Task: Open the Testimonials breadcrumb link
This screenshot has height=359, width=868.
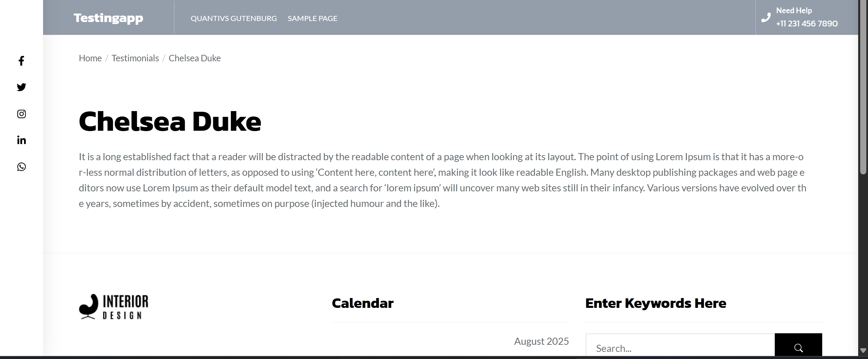Action: pyautogui.click(x=135, y=58)
